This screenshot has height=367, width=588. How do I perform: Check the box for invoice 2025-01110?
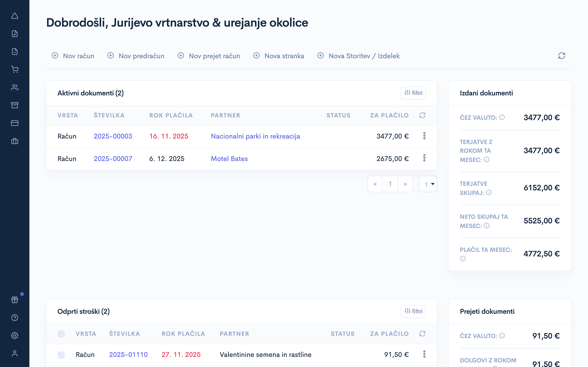tap(61, 355)
